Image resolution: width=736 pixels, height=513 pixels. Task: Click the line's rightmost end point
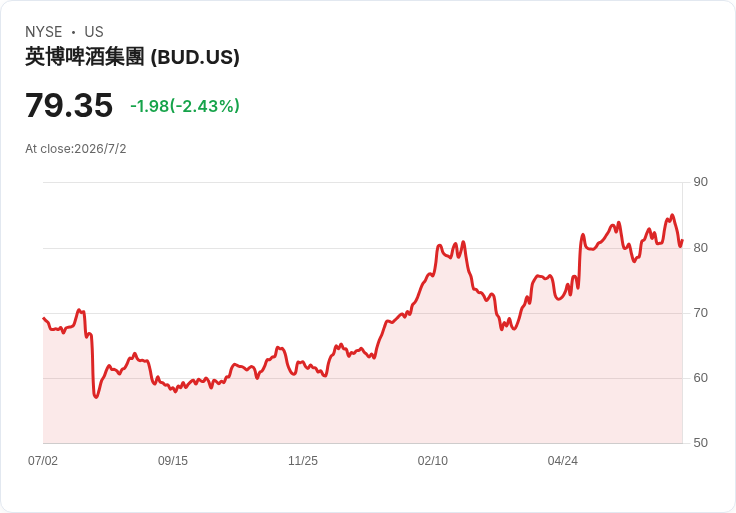[x=682, y=240]
